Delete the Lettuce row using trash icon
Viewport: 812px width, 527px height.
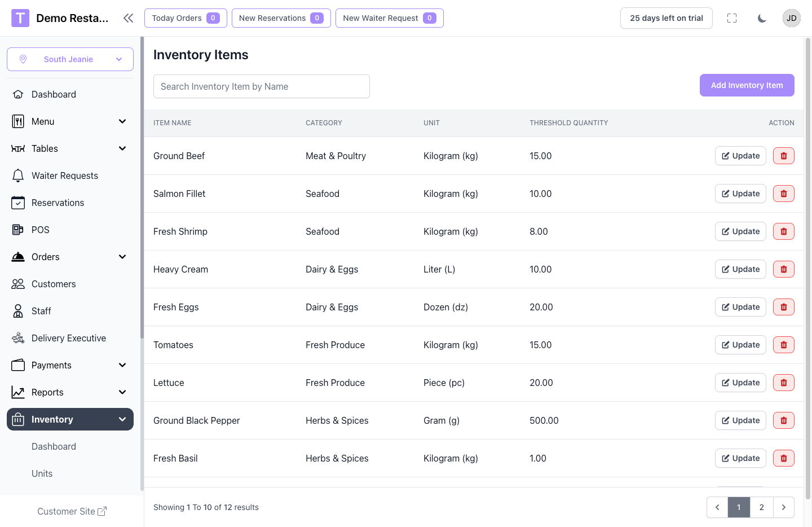[x=783, y=383]
